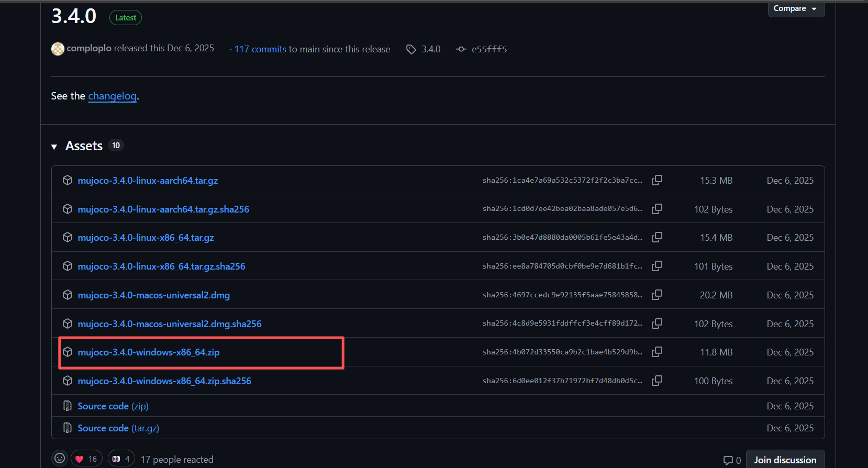Download mujoco-3.4.0-linux-aarch64.tar.gz.sha256
The height and width of the screenshot is (468, 868).
point(163,209)
